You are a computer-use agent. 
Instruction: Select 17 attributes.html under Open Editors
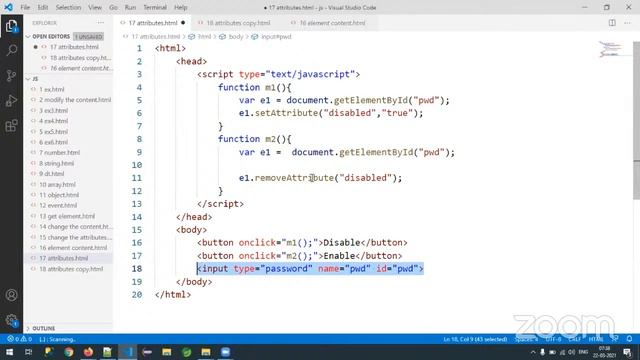pos(74,47)
